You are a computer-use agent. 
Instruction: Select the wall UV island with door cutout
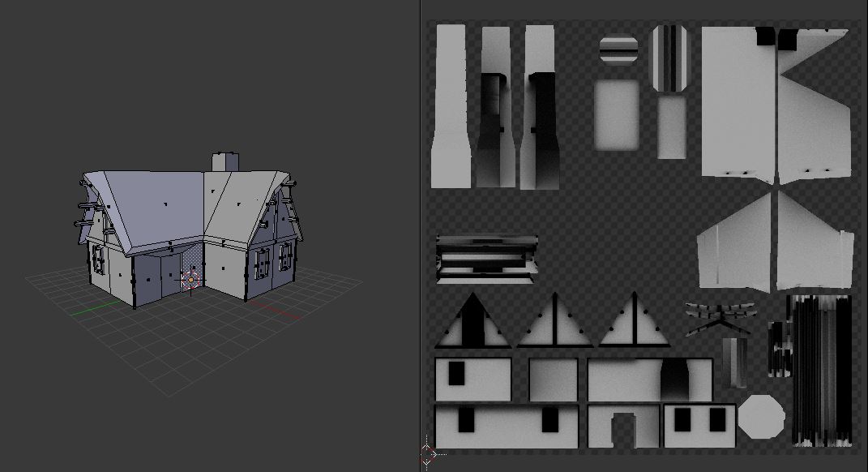coord(624,426)
